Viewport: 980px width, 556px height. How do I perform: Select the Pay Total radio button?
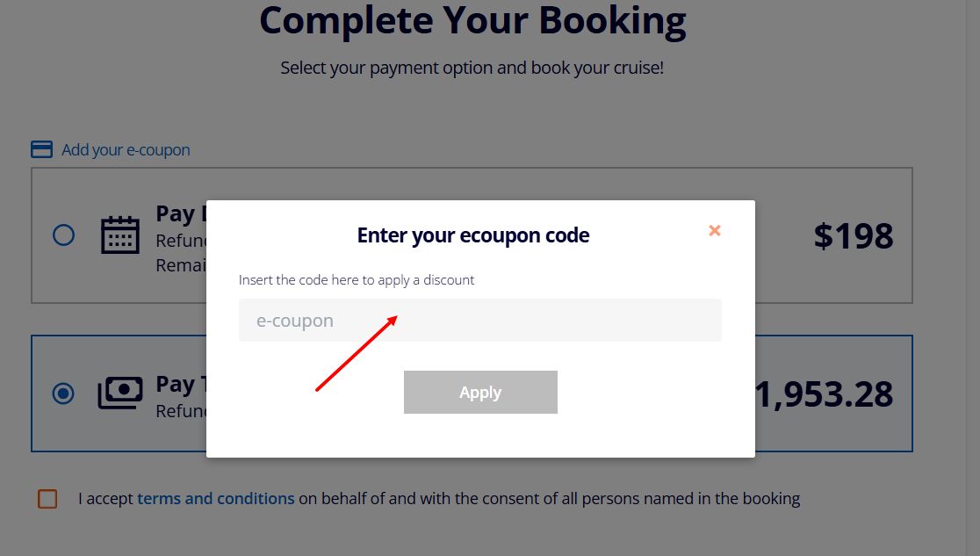[62, 394]
